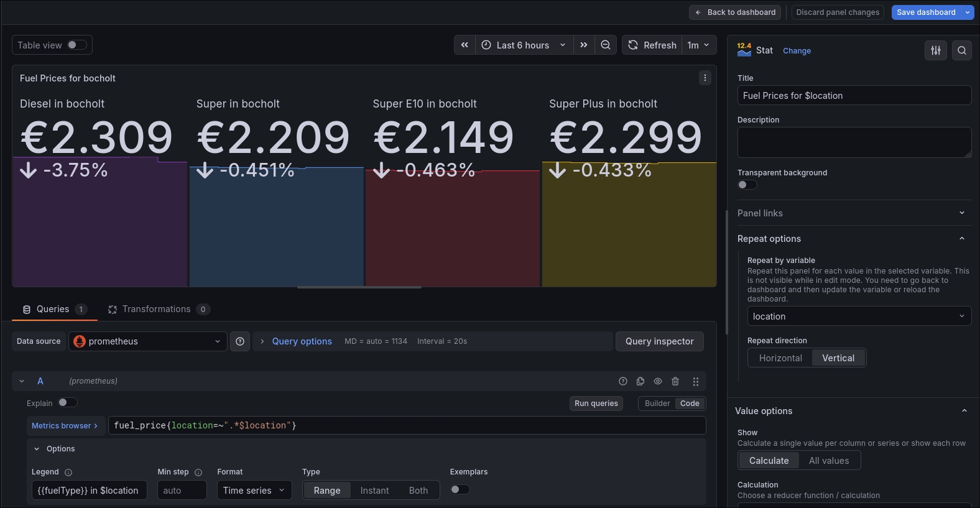Turn on Transparent background switch
This screenshot has height=508, width=980.
click(x=747, y=185)
